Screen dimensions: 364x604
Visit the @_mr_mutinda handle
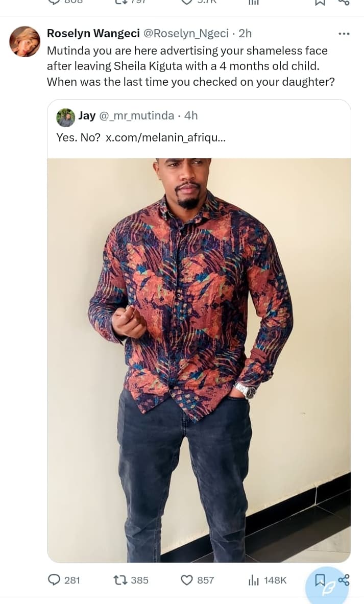pos(137,115)
